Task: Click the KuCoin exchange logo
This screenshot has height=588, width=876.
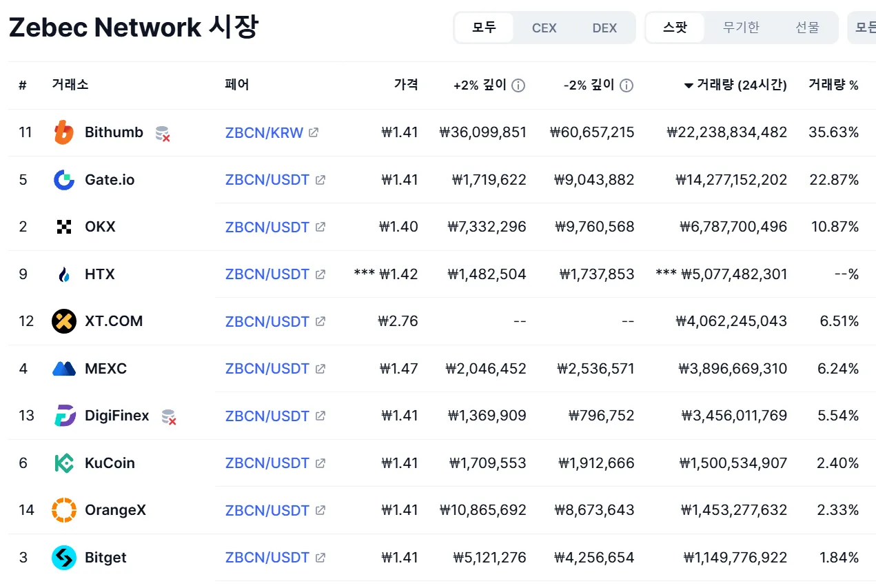Action: click(x=64, y=463)
